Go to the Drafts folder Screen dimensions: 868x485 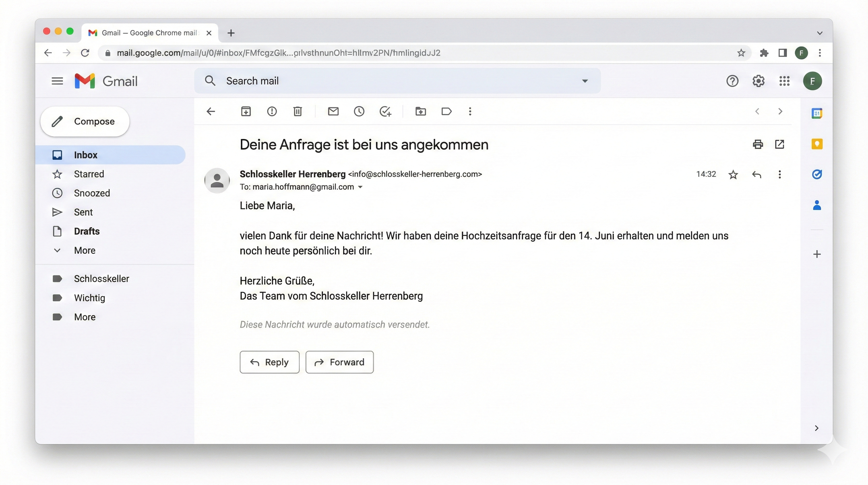point(87,231)
